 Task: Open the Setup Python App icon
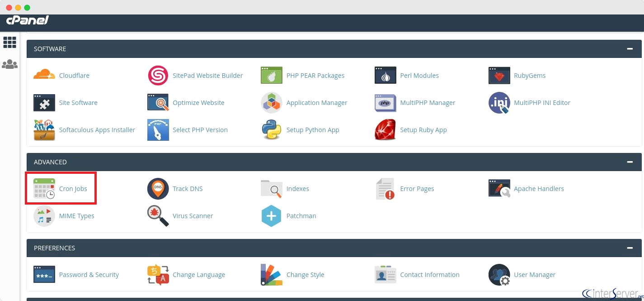[272, 130]
